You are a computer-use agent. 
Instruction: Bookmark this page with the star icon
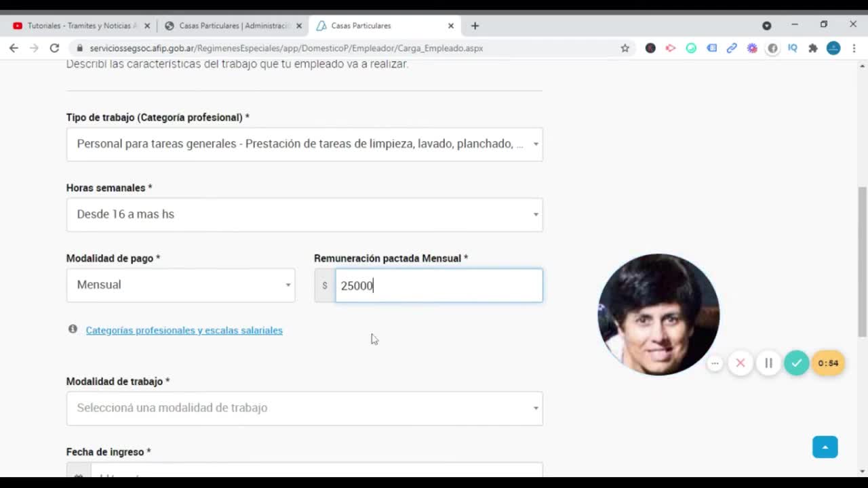[x=625, y=48]
